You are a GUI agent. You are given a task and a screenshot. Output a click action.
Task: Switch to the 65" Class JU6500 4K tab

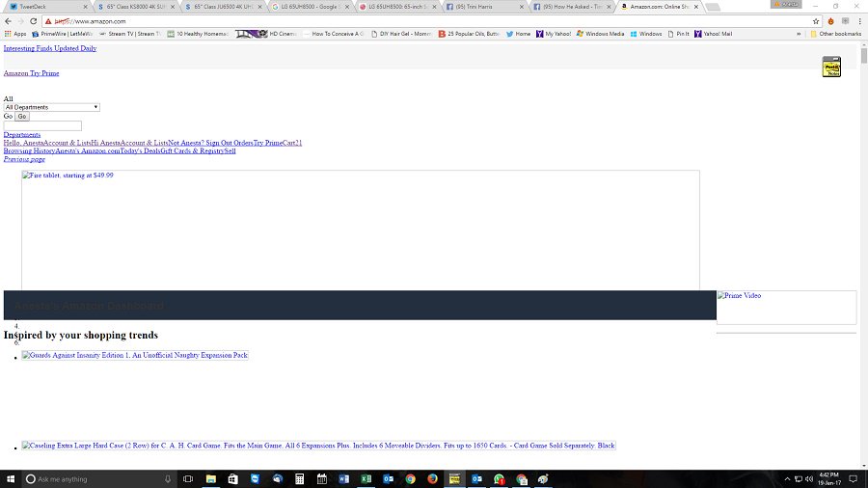tap(223, 7)
